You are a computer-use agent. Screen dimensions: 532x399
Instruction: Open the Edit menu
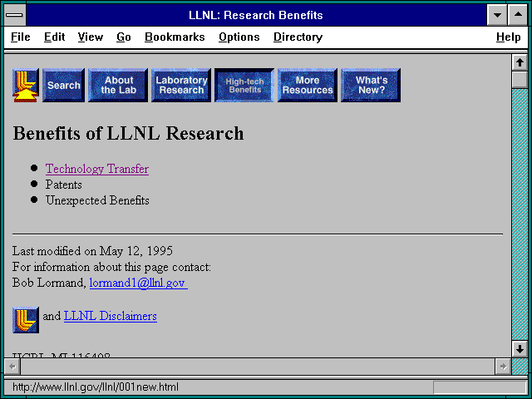pos(54,37)
